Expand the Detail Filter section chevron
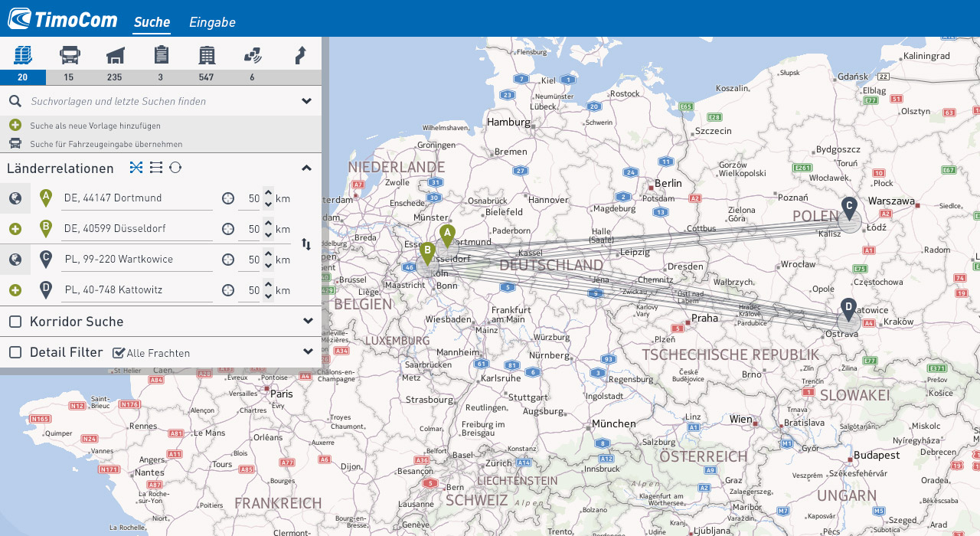The image size is (980, 536). point(308,351)
